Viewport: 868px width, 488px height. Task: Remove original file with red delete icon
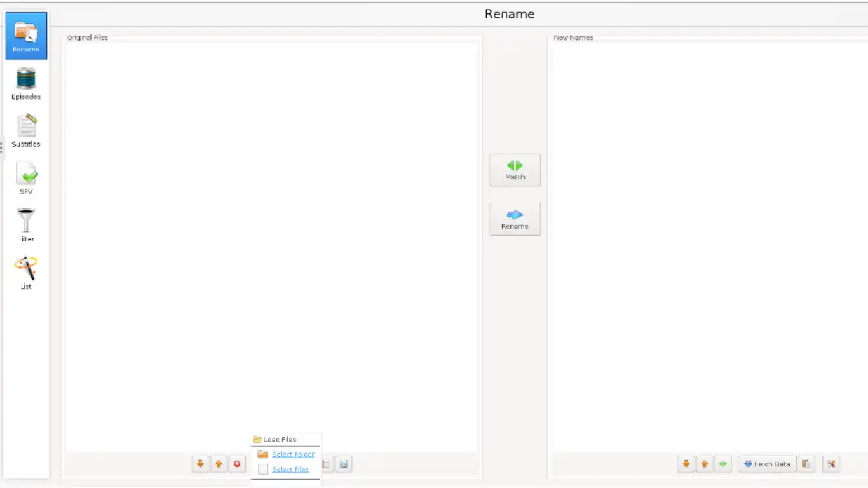point(237,464)
